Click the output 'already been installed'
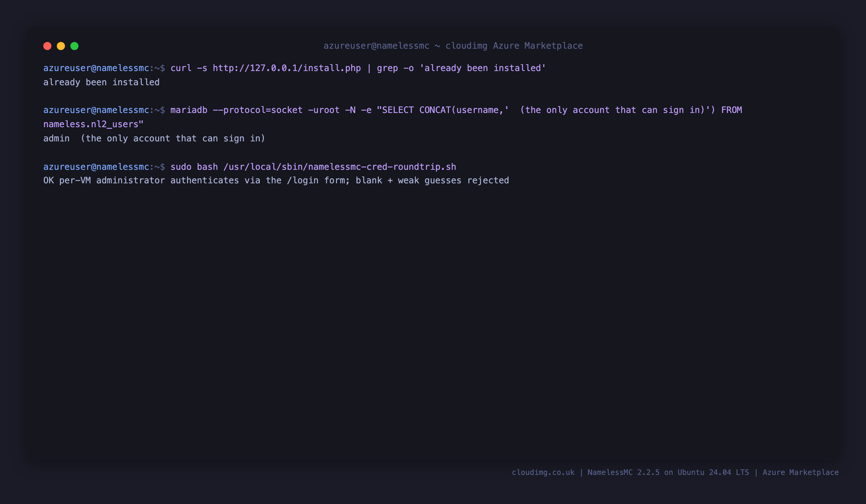Viewport: 866px width, 504px height. click(x=101, y=83)
